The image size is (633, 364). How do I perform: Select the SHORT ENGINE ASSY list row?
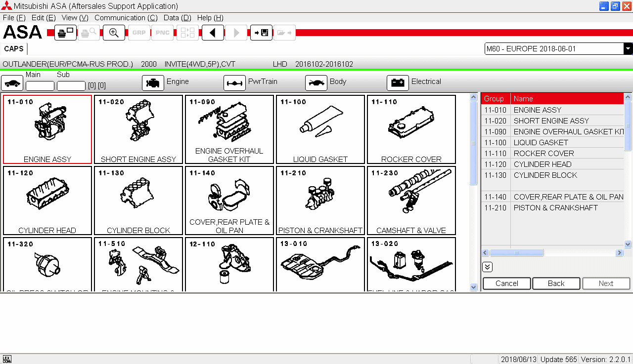point(552,121)
